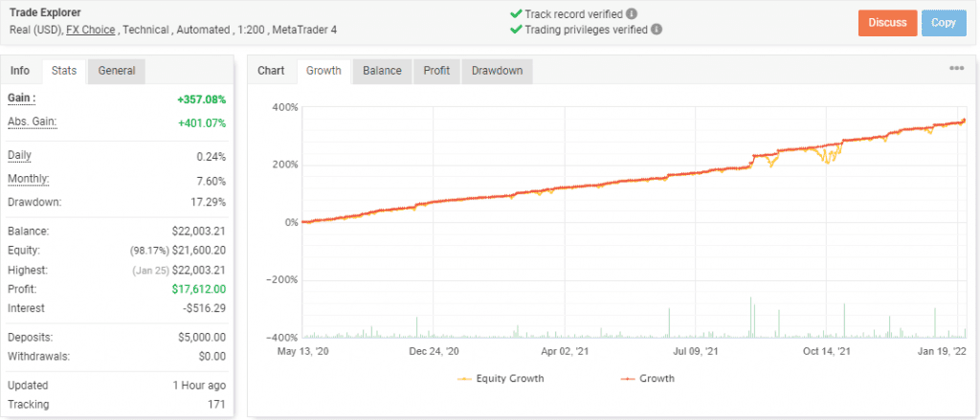Image resolution: width=980 pixels, height=420 pixels.
Task: Click the Drawdown label in the stats list
Action: [34, 203]
